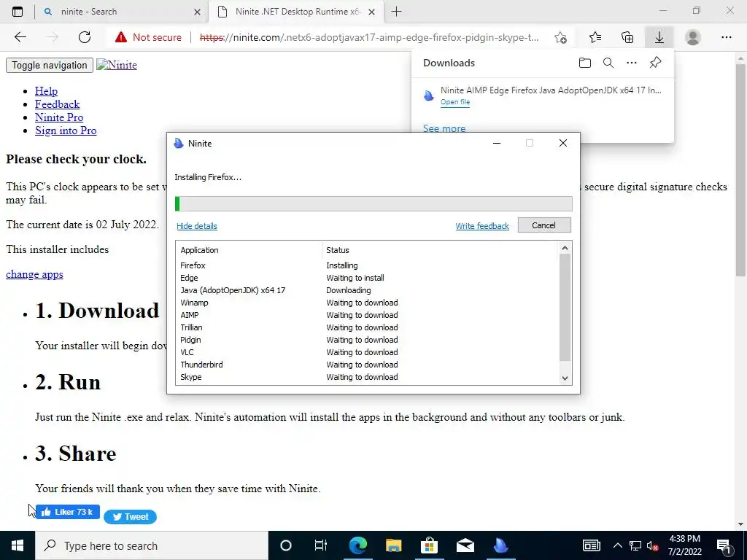This screenshot has width=747, height=560.
Task: Open the Feedback link
Action: pyautogui.click(x=57, y=104)
